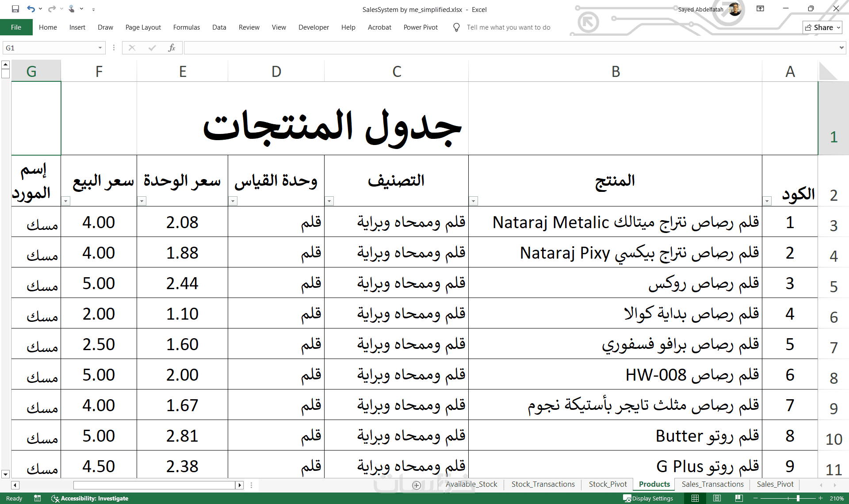
Task: Open the Formulas ribbon tab
Action: click(x=186, y=27)
